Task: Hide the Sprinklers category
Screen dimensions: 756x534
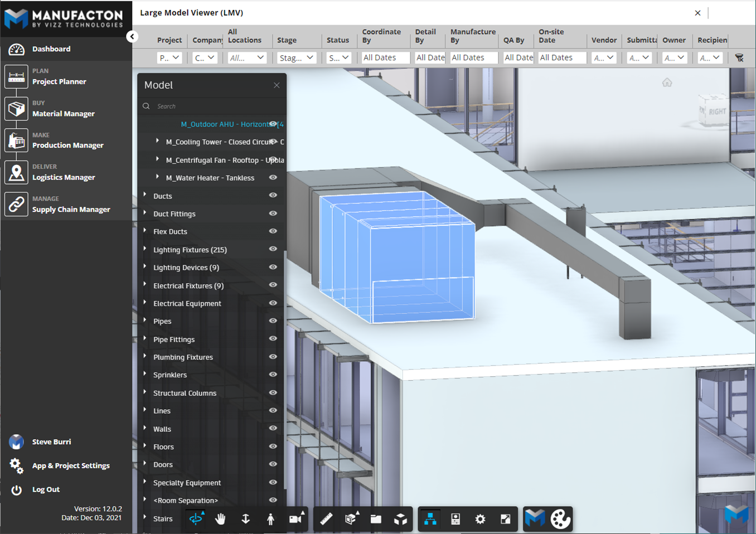Action: (x=273, y=374)
